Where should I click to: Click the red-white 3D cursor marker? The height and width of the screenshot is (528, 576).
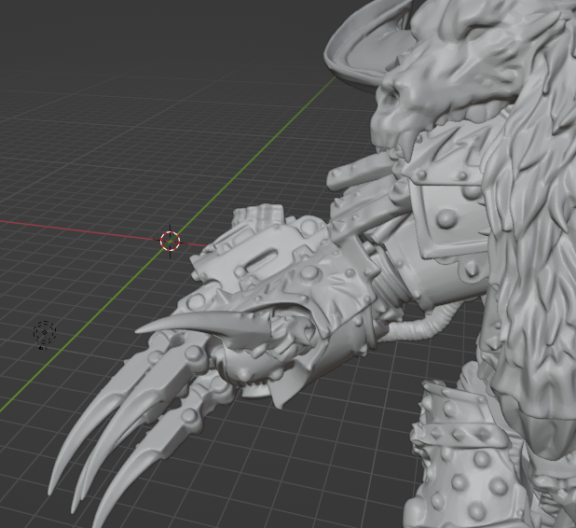tap(170, 241)
